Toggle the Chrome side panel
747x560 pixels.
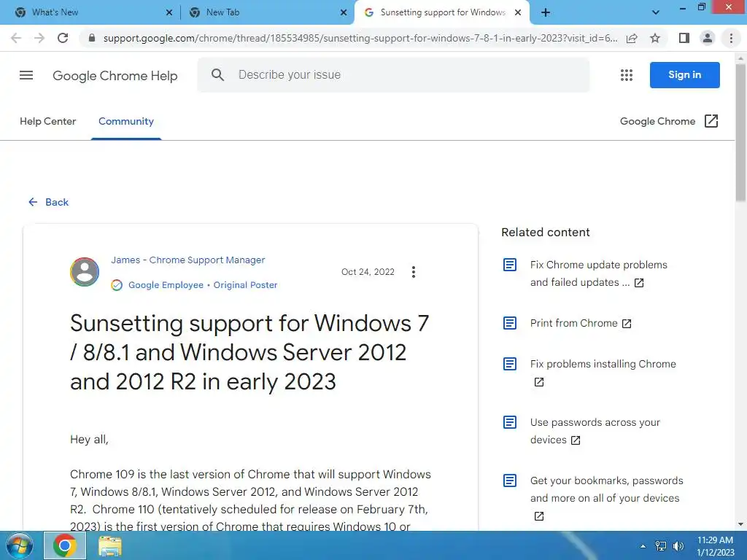pyautogui.click(x=684, y=38)
